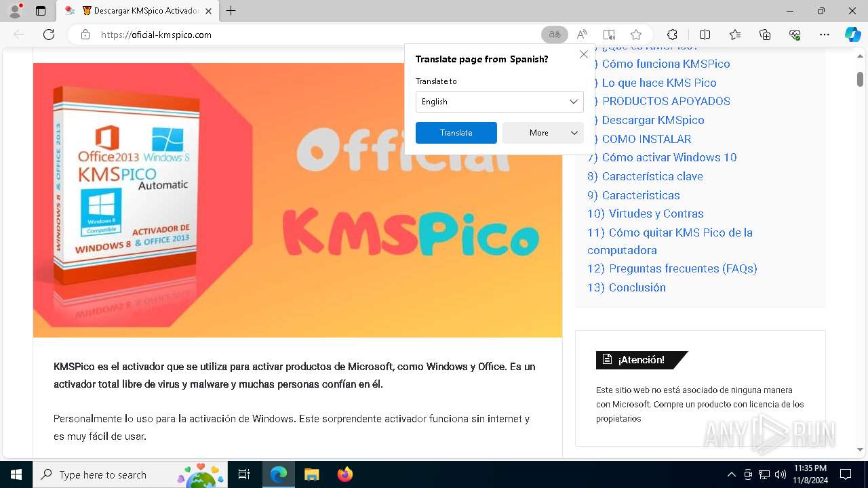Screen dimensions: 868x488
Task: Open the tab actions menu icon
Action: (41, 11)
